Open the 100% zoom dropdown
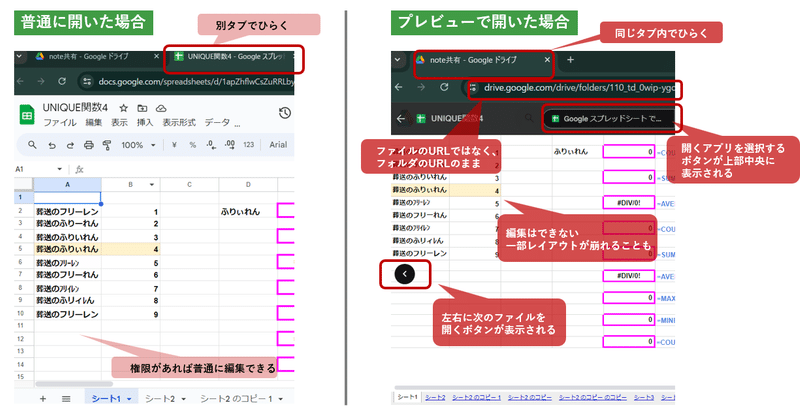 [138, 145]
